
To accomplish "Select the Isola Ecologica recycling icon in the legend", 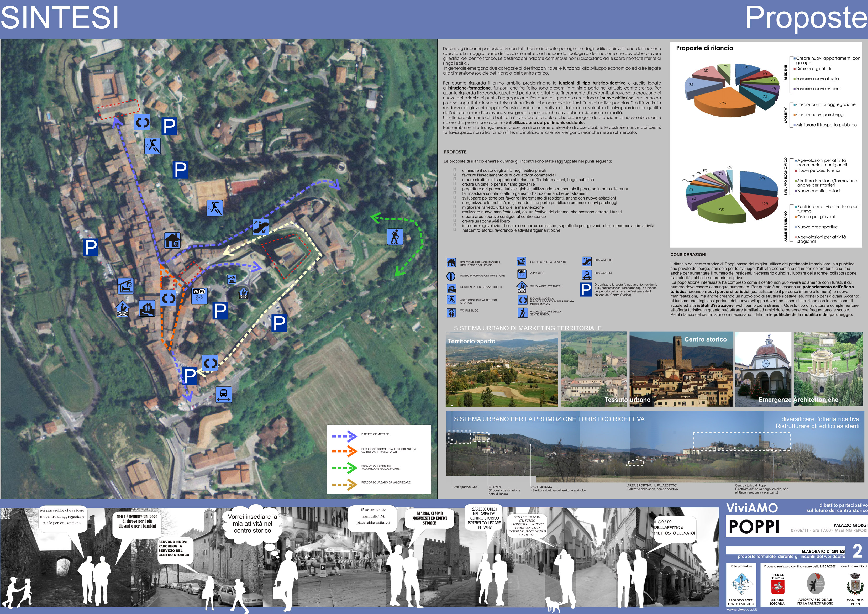I will click(x=523, y=300).
